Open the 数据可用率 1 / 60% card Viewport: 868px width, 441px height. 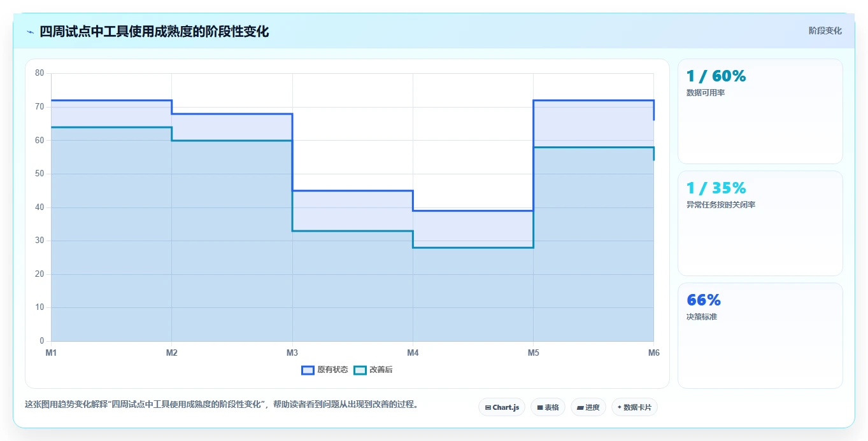(760, 111)
